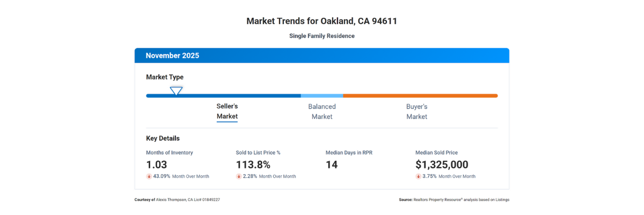Click the Key Details section heading
Screen dimensions: 644x215
coord(163,138)
